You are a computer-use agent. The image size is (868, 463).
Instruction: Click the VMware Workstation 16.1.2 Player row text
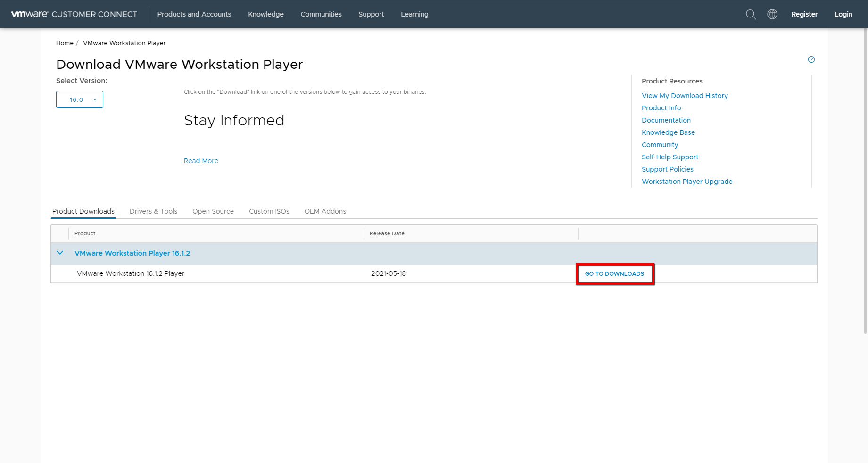[x=131, y=273]
